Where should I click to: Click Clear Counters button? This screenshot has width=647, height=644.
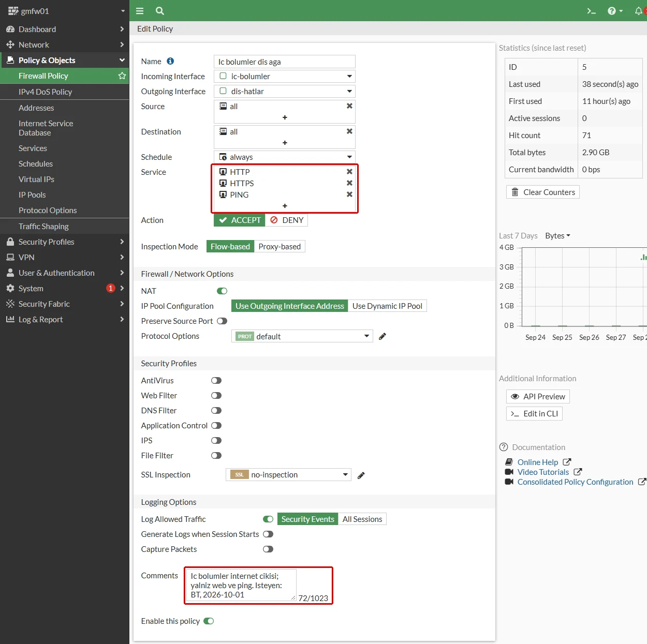click(543, 192)
